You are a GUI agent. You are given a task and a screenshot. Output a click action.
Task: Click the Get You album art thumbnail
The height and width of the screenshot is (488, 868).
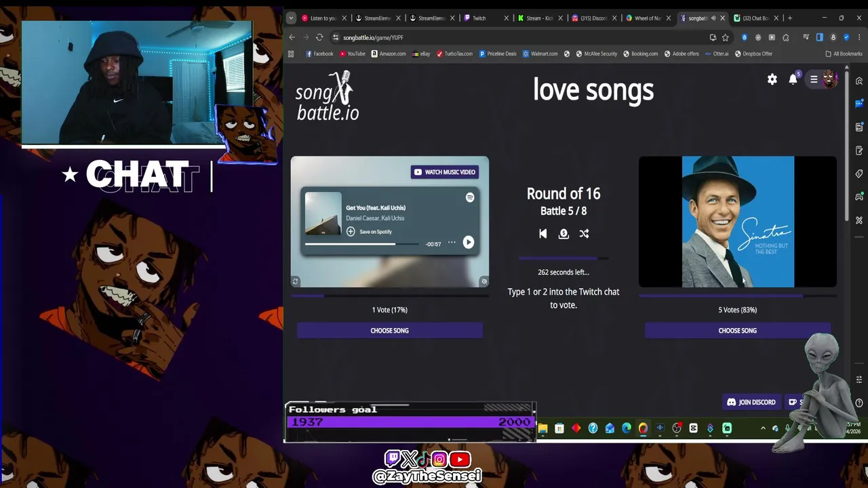[x=323, y=213]
